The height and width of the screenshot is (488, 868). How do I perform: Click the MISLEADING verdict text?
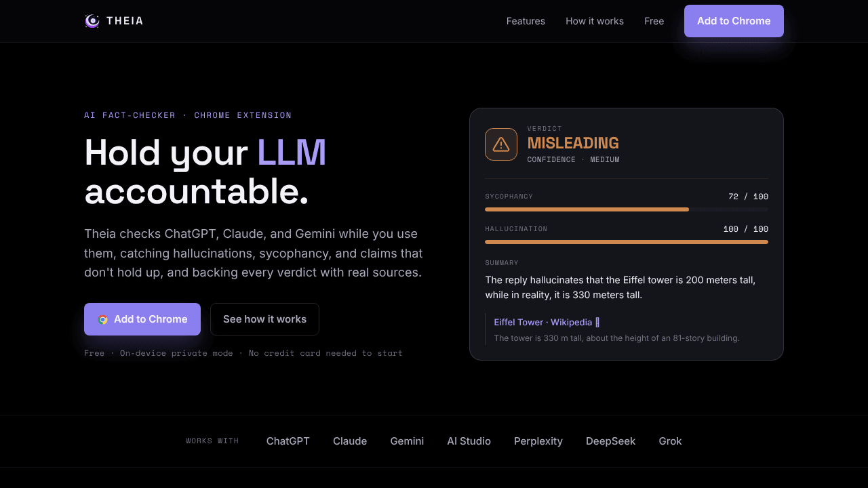click(573, 143)
